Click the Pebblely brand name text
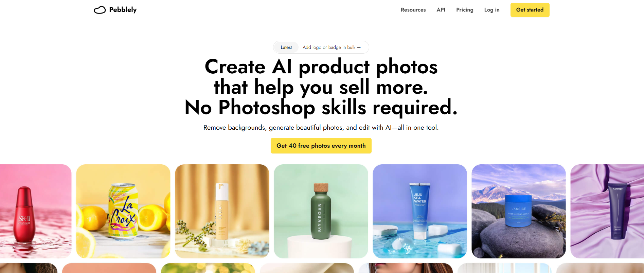 pos(123,10)
